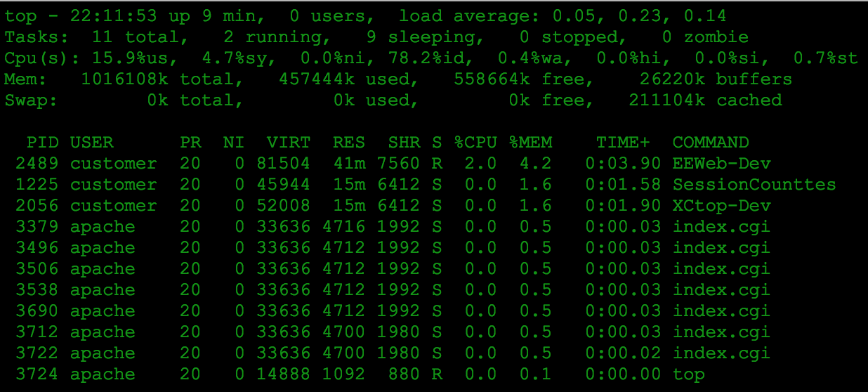Select PID 3538 in process list
The image size is (868, 392).
coord(37,289)
